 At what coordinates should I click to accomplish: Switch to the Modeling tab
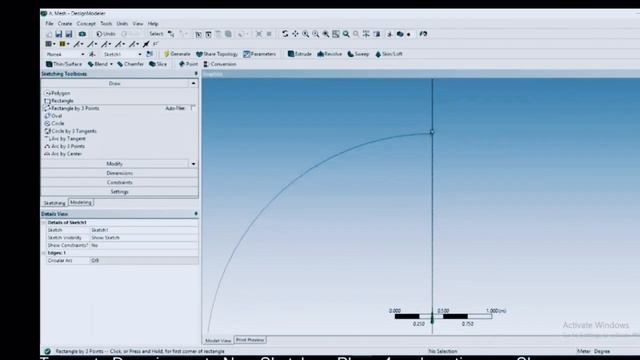(81, 202)
